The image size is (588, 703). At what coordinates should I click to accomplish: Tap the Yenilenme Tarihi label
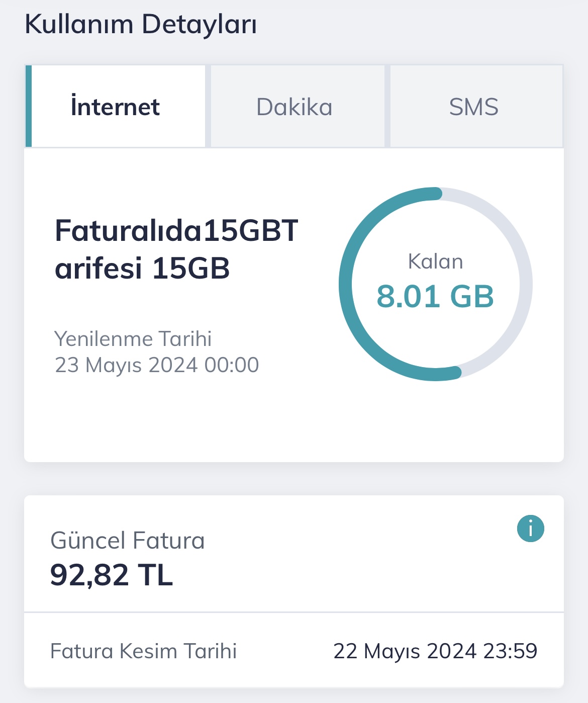click(133, 338)
